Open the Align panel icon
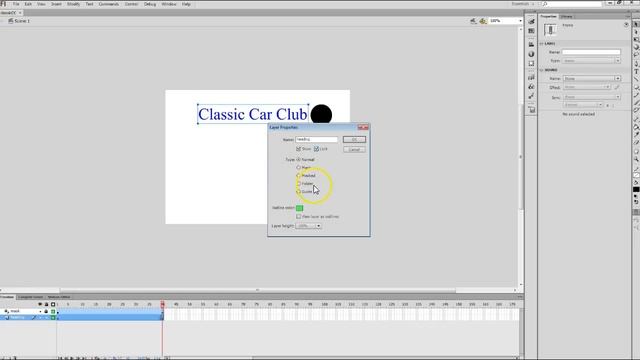The height and width of the screenshot is (360, 640). [x=531, y=44]
